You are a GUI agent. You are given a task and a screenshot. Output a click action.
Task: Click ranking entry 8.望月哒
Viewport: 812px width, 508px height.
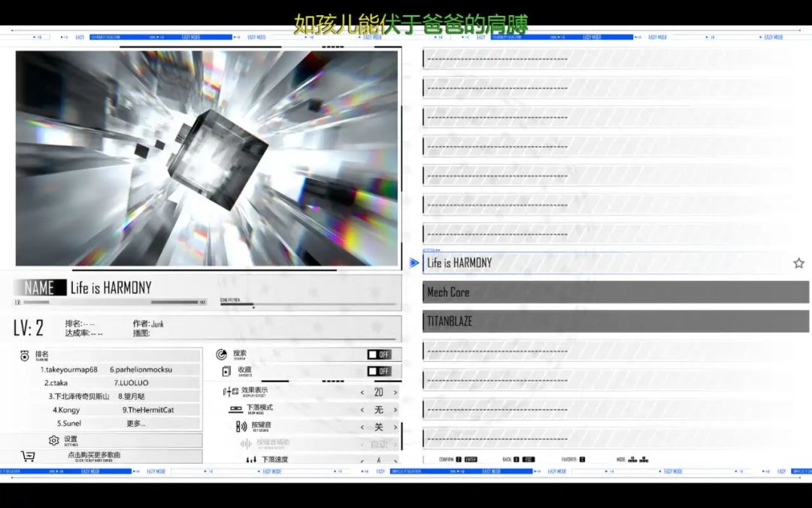coord(132,397)
